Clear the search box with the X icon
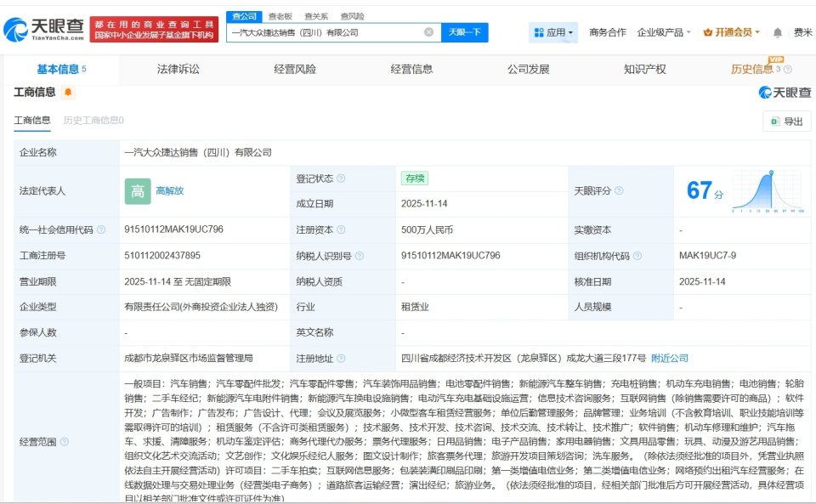 [x=428, y=31]
